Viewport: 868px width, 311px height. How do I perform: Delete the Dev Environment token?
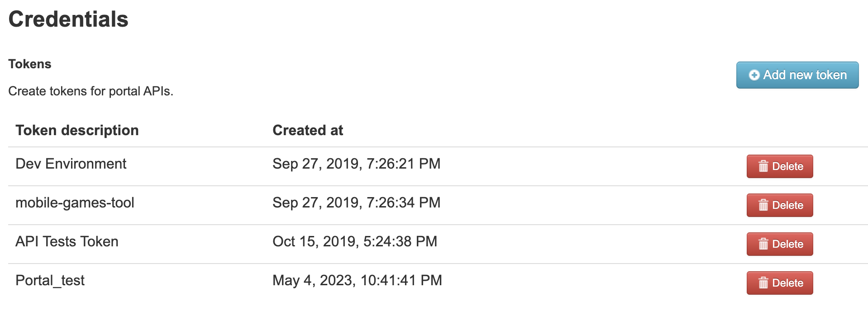[779, 166]
